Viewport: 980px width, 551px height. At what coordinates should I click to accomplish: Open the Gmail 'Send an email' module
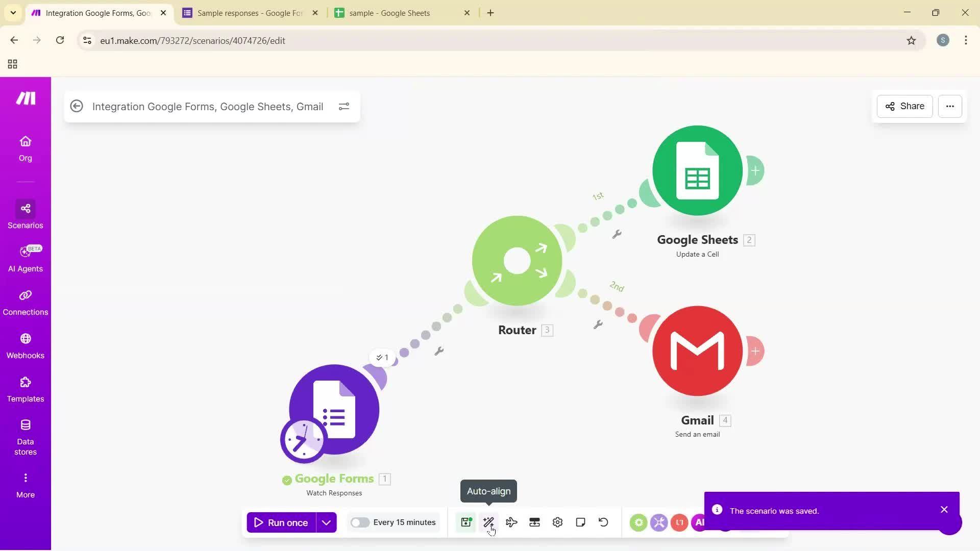click(697, 351)
